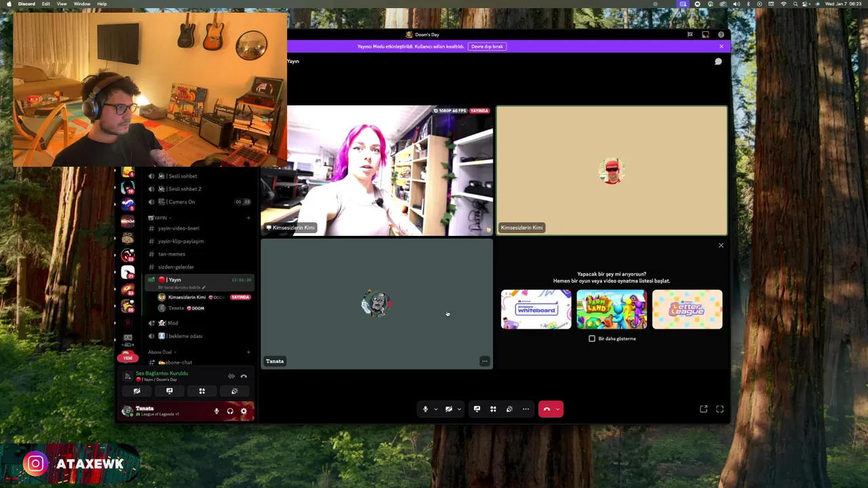Screen dimensions: 868x488
Task: Open more options ellipsis in call bar
Action: point(526,409)
